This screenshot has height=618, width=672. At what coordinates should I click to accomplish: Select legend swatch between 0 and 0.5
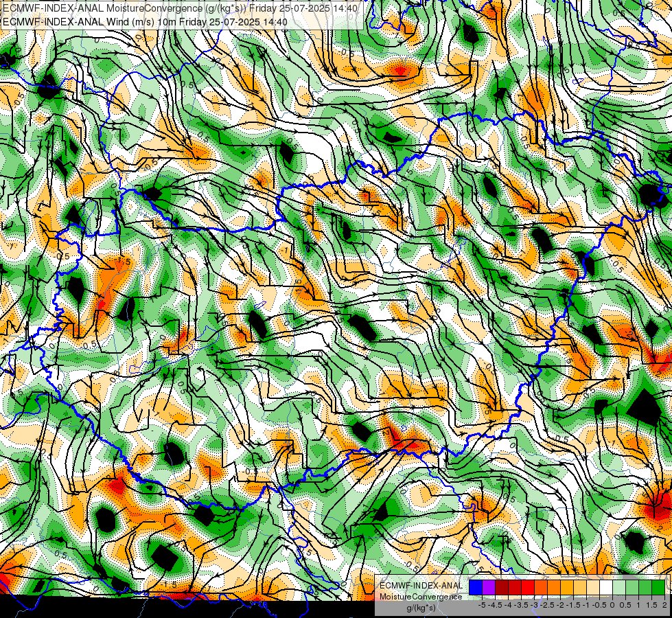click(619, 588)
